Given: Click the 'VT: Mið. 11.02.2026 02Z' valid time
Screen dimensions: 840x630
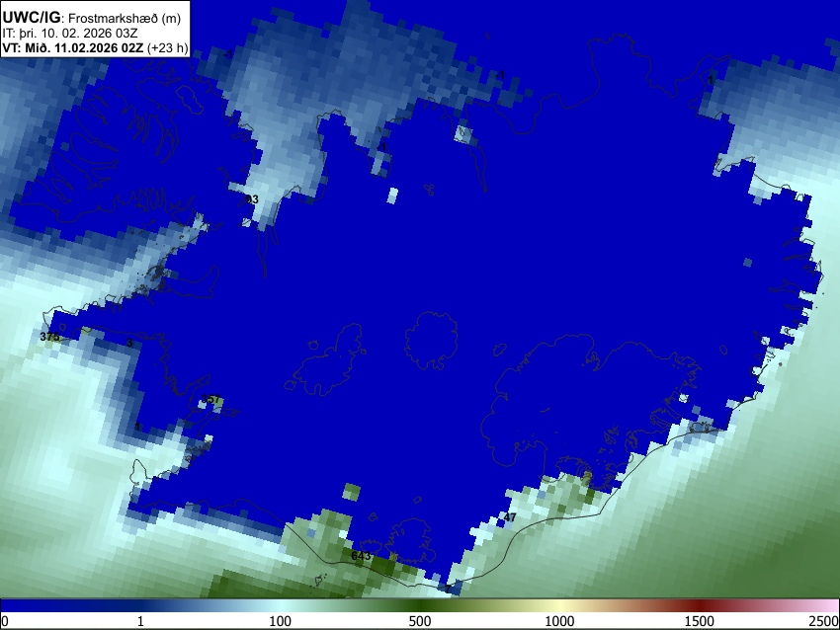Looking at the screenshot, I should point(73,47).
